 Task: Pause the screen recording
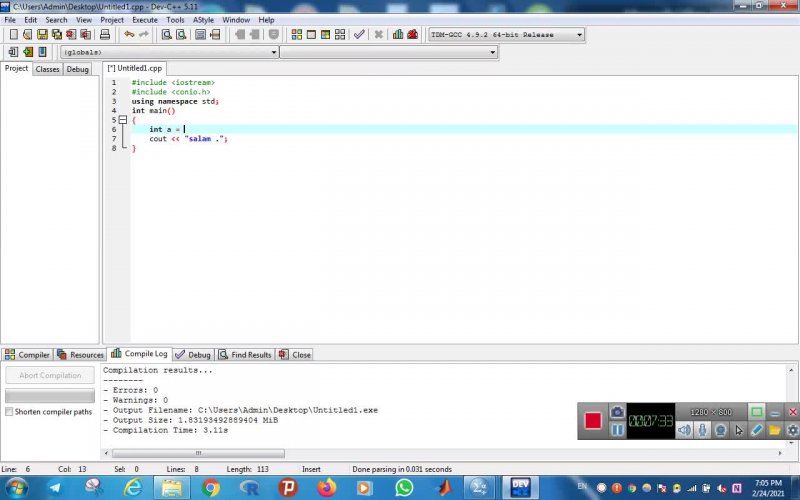coord(617,430)
